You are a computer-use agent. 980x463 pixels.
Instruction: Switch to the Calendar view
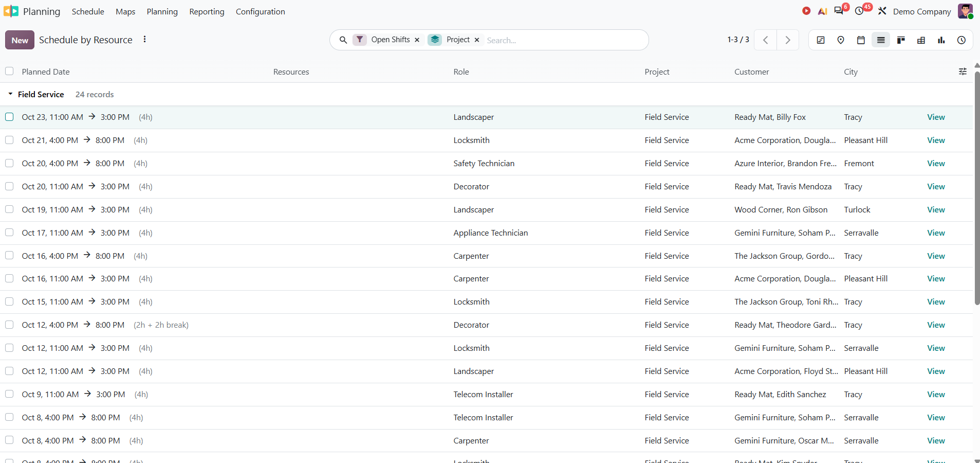tap(861, 40)
